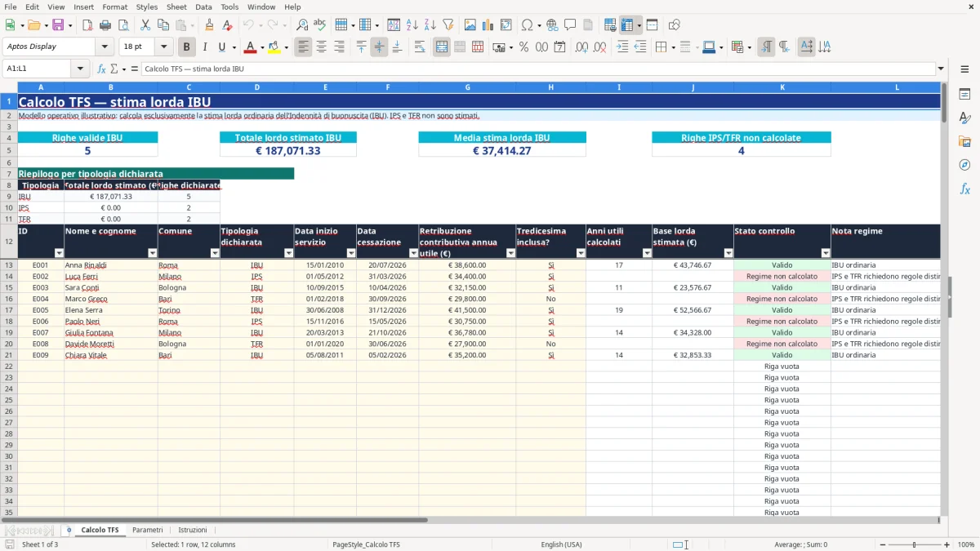Open the font size dropdown

tap(163, 47)
